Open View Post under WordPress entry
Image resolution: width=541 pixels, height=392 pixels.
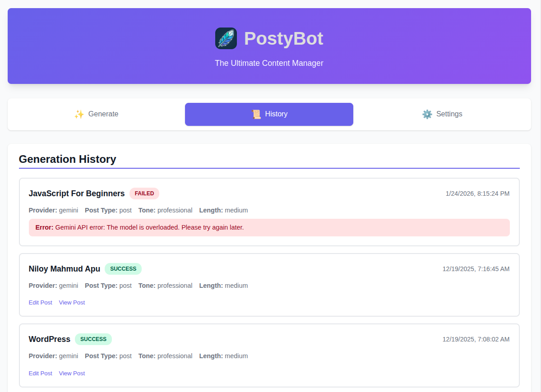tap(72, 374)
